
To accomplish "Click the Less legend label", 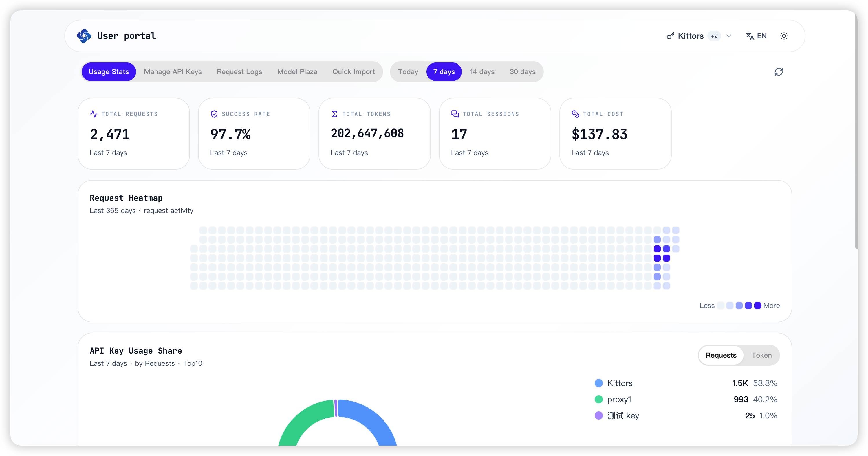I will coord(707,306).
